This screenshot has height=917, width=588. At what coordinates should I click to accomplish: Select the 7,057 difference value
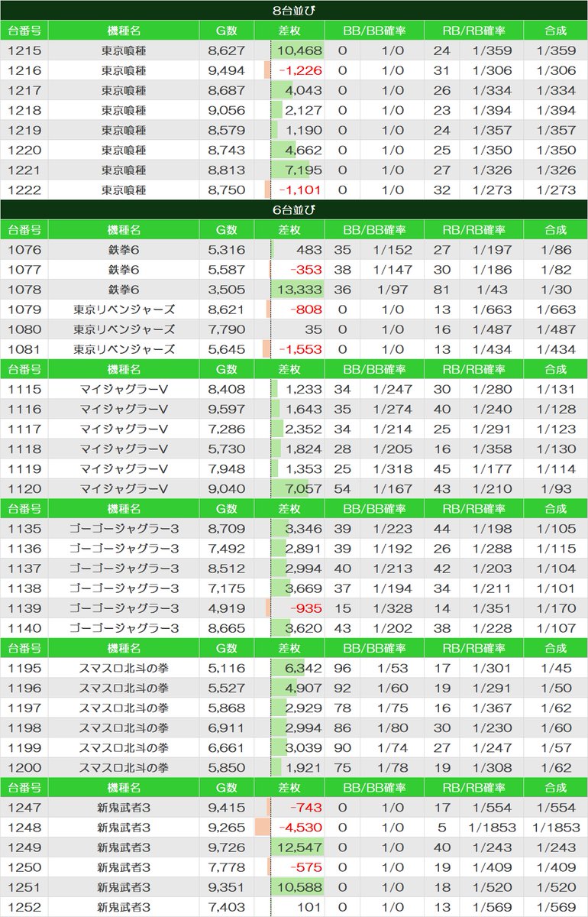(304, 488)
